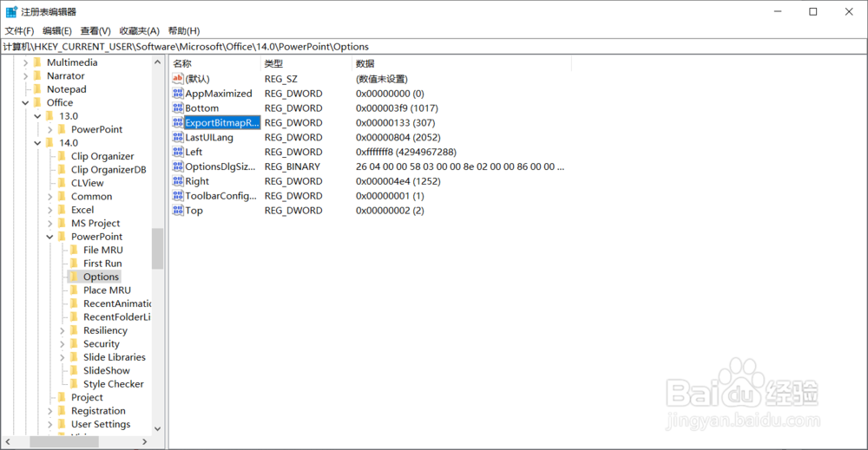The width and height of the screenshot is (868, 450).
Task: Select the RecentAnimatic folder icon
Action: 74,303
